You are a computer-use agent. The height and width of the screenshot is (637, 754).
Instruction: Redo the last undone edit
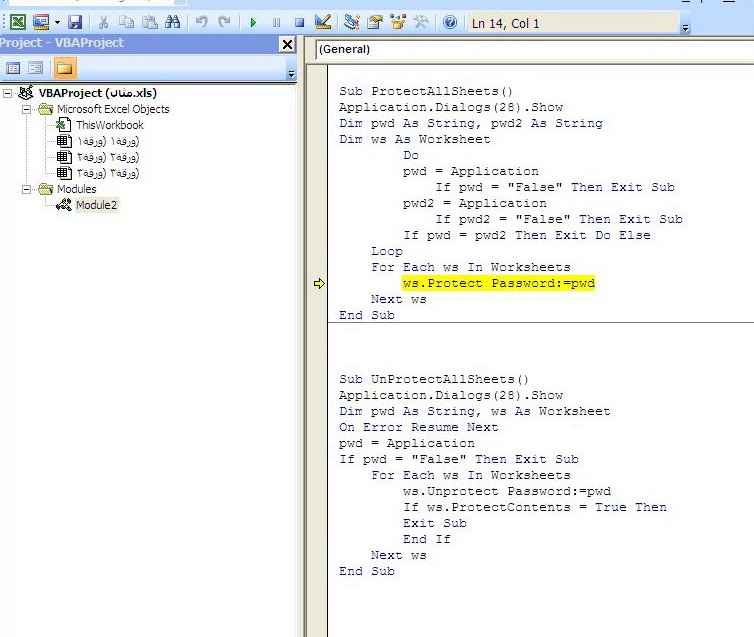[224, 22]
